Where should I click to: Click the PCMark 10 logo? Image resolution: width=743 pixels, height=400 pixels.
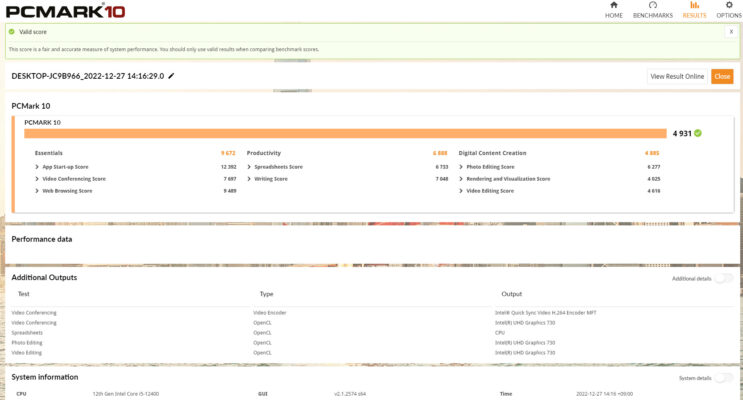(x=65, y=11)
